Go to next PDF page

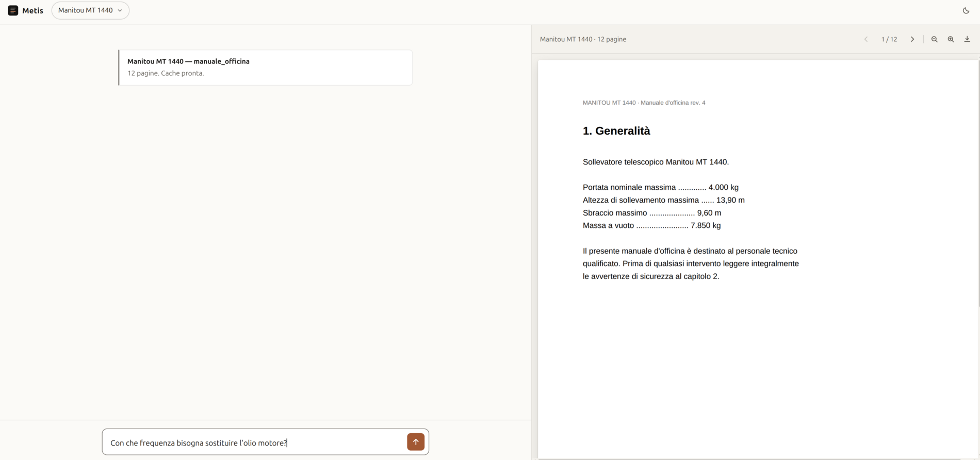912,39
